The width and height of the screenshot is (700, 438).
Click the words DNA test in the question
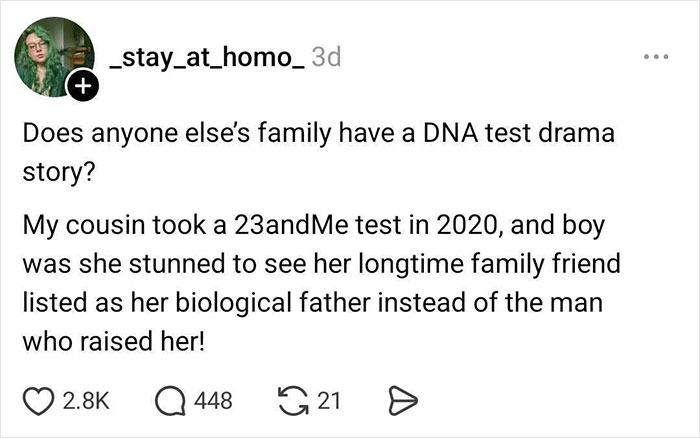click(x=470, y=131)
